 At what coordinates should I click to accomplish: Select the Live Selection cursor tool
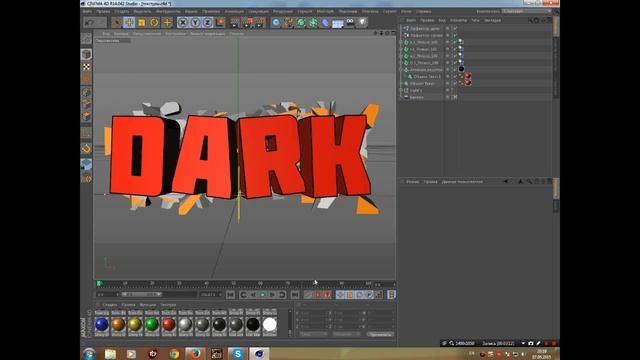117,22
